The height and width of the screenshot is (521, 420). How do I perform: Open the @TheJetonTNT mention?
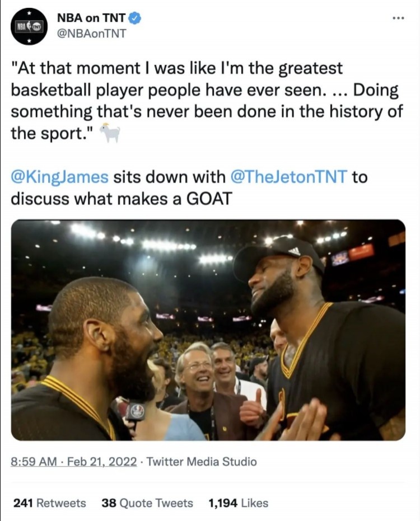pyautogui.click(x=289, y=177)
